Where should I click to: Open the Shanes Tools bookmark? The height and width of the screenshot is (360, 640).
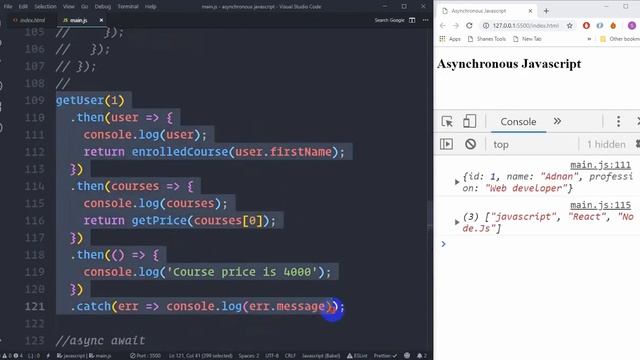(x=487, y=39)
